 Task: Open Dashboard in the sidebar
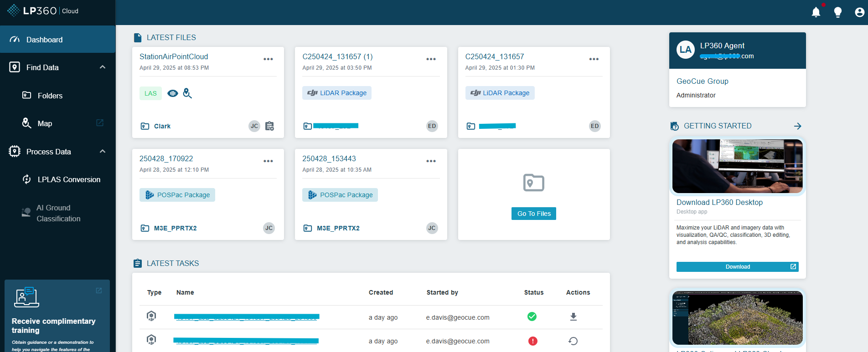click(57, 40)
